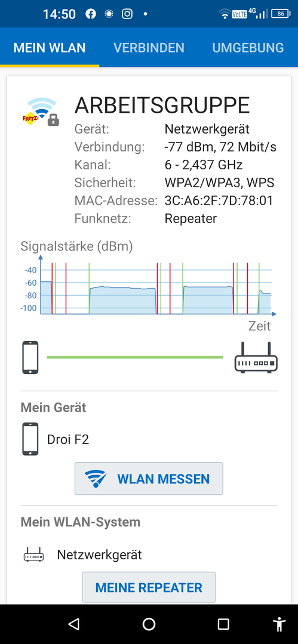Tap Android home circle button
The image size is (298, 644).
pyautogui.click(x=149, y=624)
